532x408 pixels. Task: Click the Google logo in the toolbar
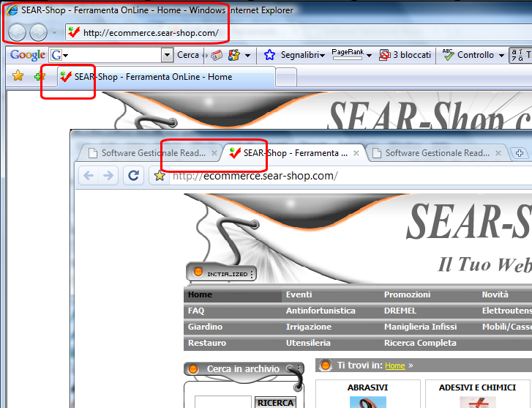click(28, 55)
